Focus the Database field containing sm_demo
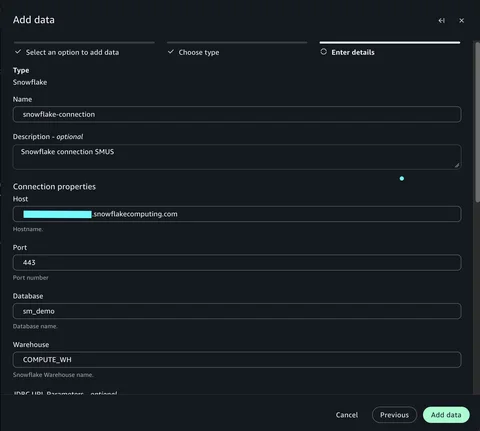This screenshot has width=480, height=431. tap(237, 311)
